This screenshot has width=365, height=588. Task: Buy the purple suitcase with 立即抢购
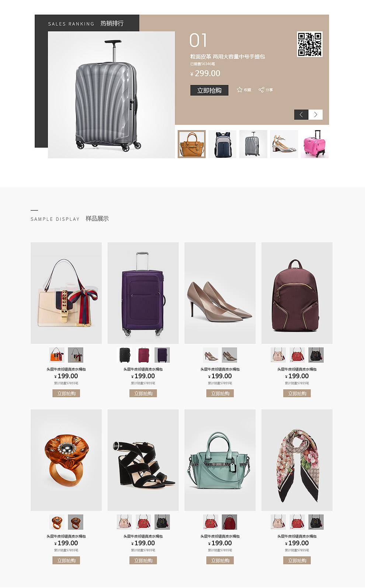[143, 393]
